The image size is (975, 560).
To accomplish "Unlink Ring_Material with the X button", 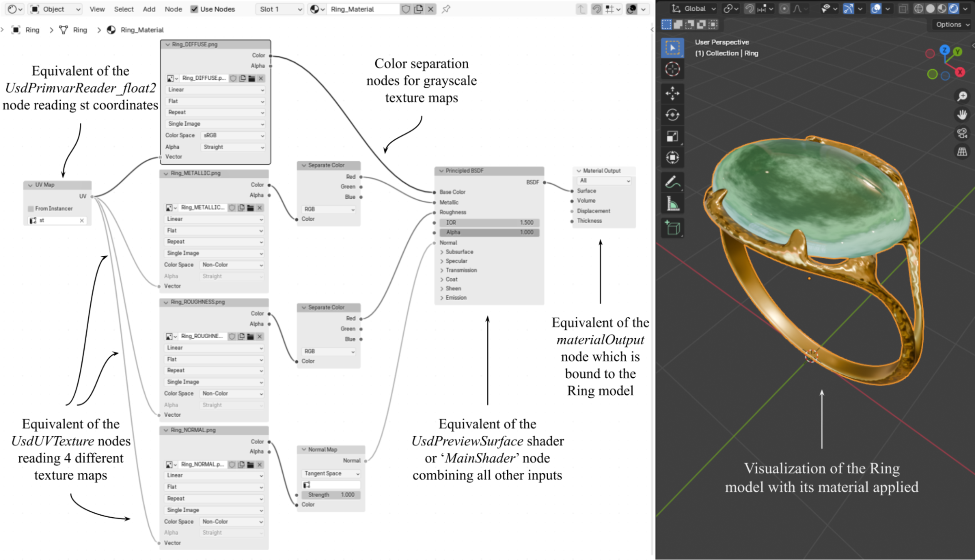I will (430, 8).
